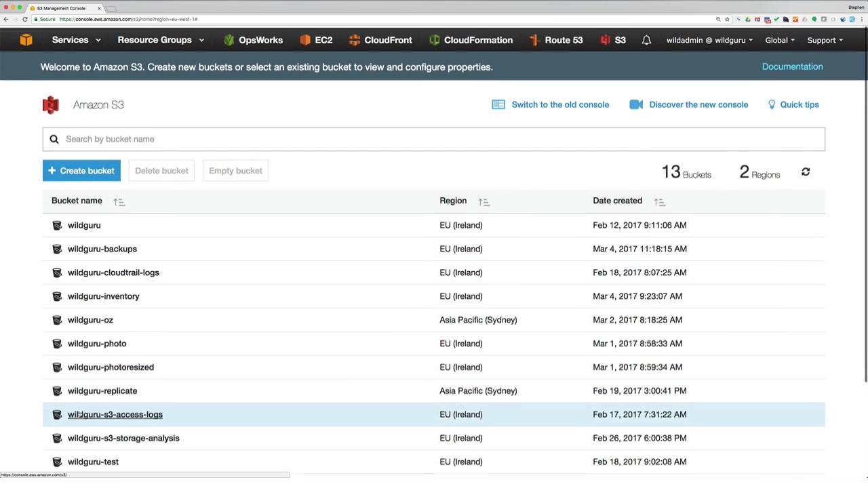Open the wildguru-replicate bucket
The width and height of the screenshot is (868, 488).
pyautogui.click(x=102, y=391)
